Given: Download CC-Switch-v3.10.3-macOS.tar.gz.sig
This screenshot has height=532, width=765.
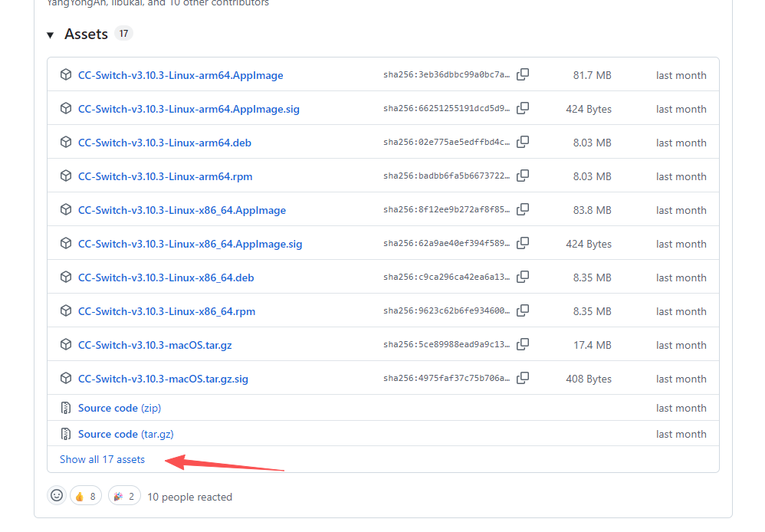Looking at the screenshot, I should coord(163,378).
